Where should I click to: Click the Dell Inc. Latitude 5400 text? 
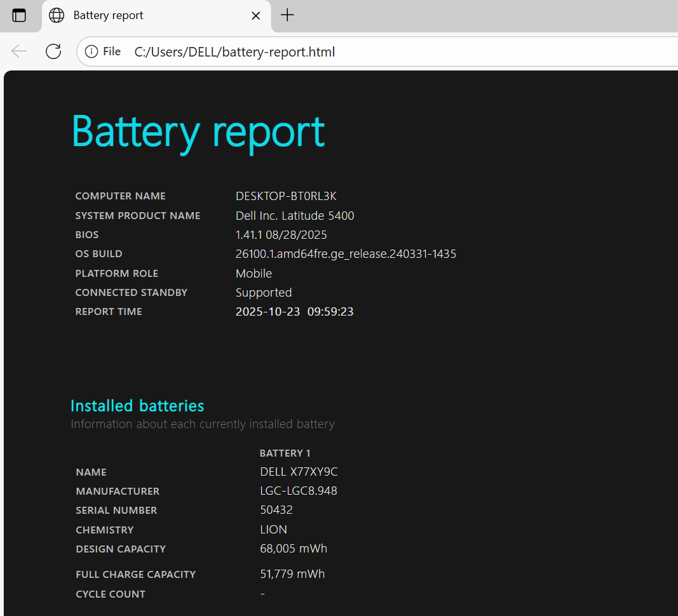(295, 216)
